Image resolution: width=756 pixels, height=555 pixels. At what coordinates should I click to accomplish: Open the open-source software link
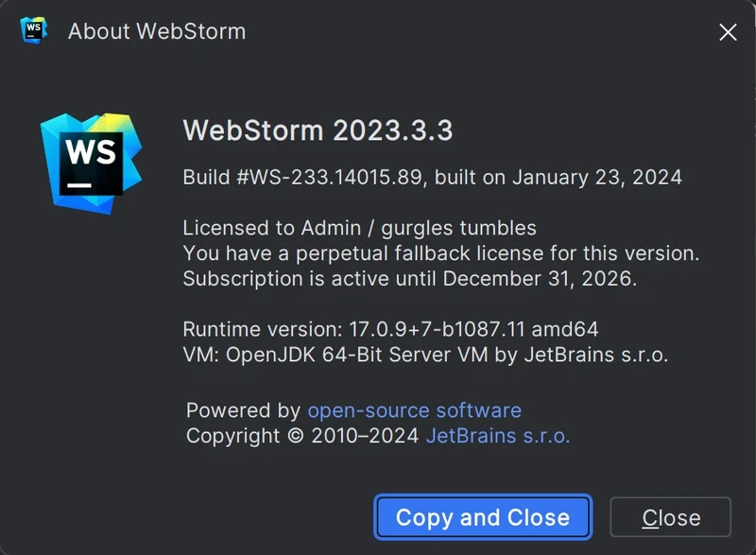[414, 410]
